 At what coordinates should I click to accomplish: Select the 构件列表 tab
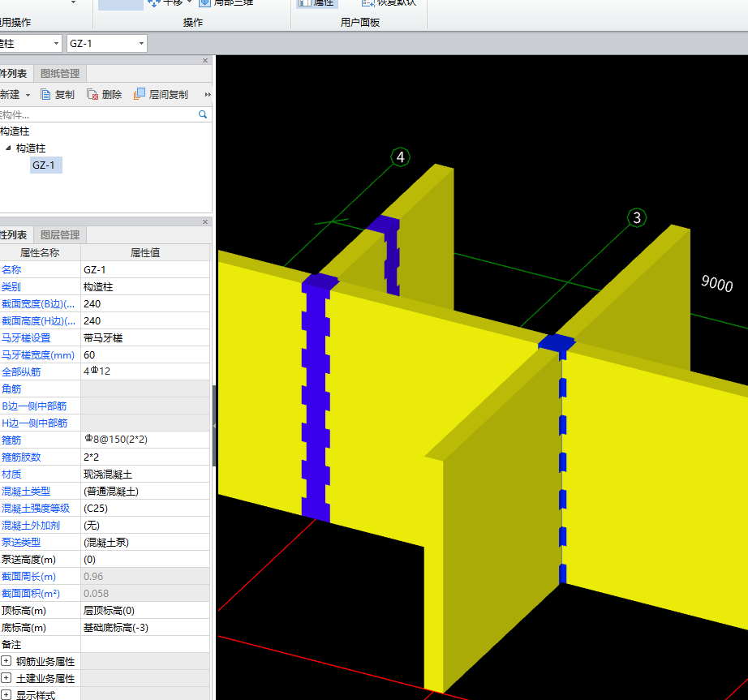pyautogui.click(x=15, y=74)
